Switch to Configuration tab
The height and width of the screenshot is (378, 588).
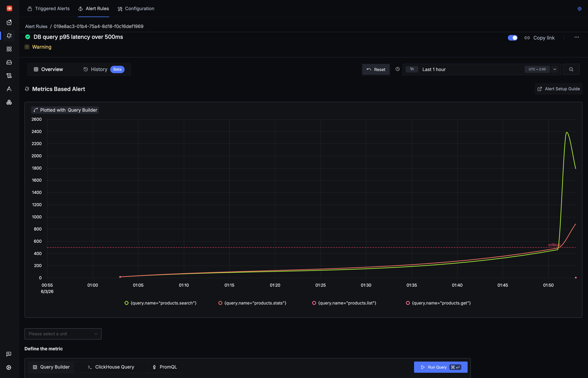click(136, 9)
